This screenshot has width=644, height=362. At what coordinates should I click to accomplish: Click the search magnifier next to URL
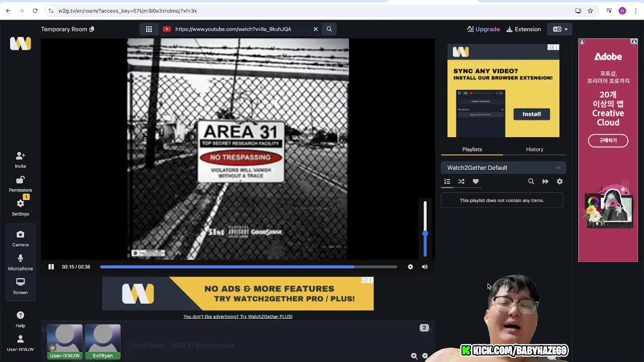329,29
